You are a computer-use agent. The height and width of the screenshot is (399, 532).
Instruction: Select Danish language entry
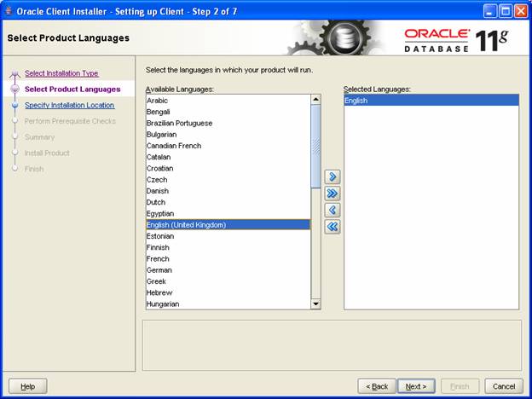click(228, 191)
